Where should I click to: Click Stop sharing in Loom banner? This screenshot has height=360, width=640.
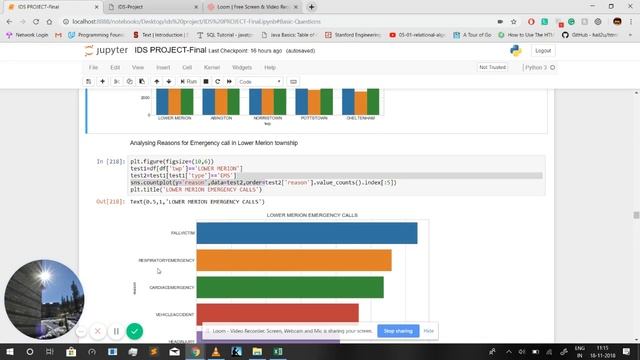398,331
